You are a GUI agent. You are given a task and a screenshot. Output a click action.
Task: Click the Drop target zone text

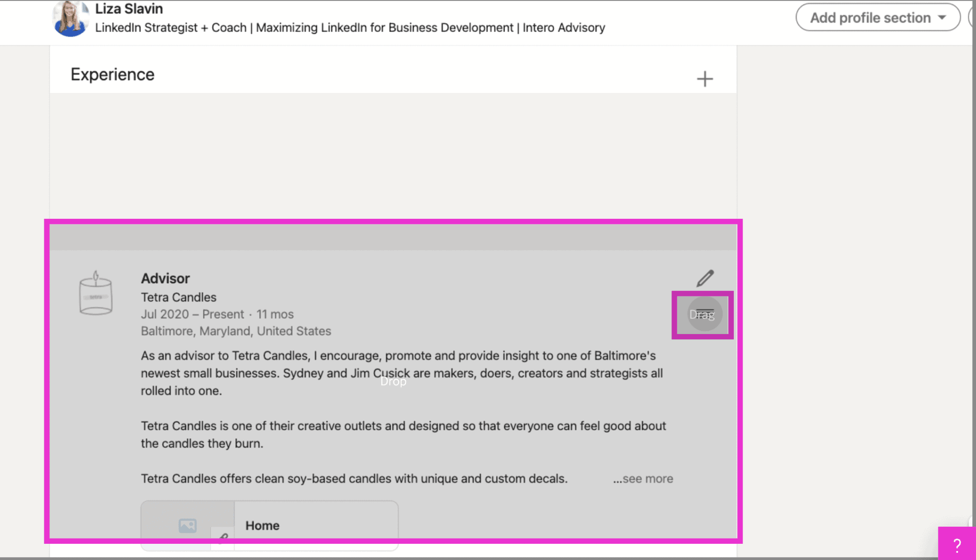(x=393, y=381)
